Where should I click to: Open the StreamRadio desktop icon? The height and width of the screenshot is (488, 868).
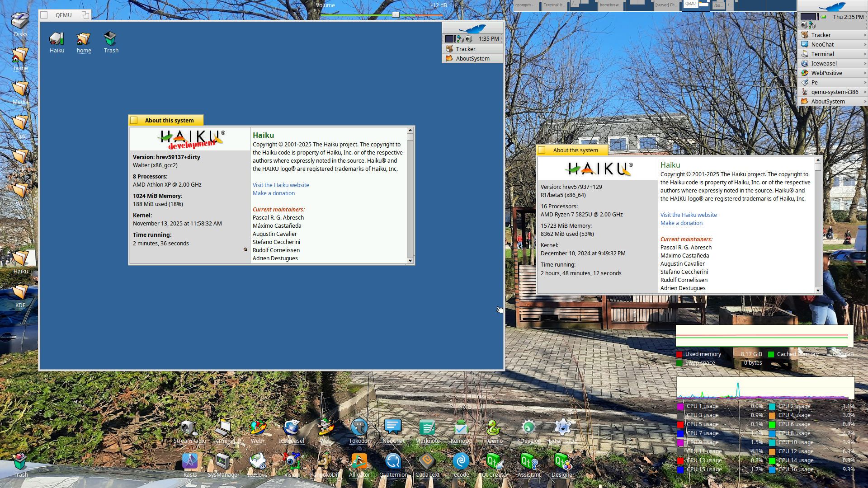189,428
